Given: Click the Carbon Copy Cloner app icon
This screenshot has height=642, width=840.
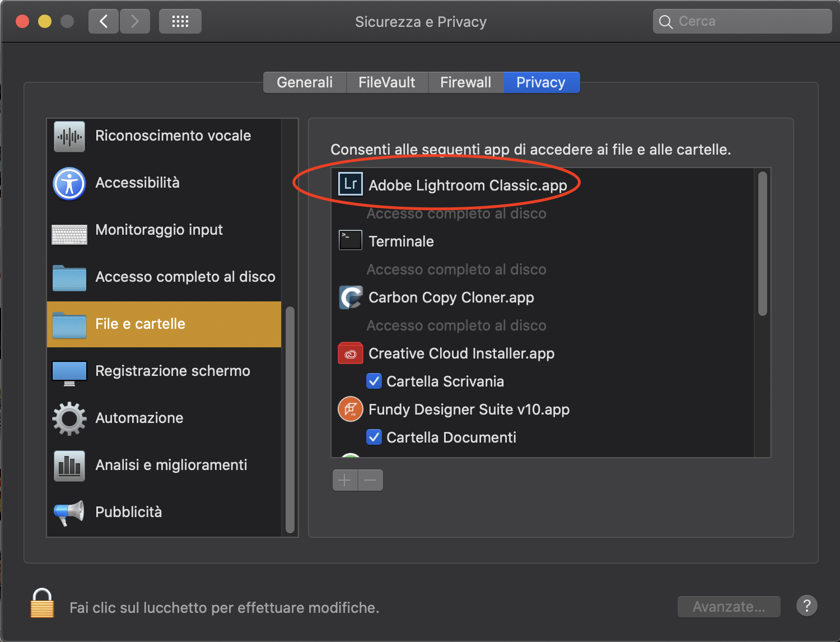Looking at the screenshot, I should point(351,297).
